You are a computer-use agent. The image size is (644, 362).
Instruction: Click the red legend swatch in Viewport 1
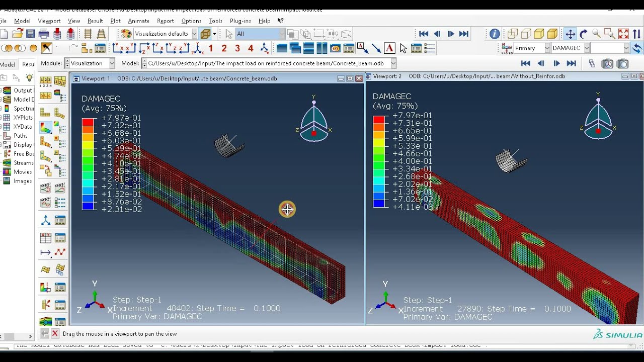pos(88,122)
